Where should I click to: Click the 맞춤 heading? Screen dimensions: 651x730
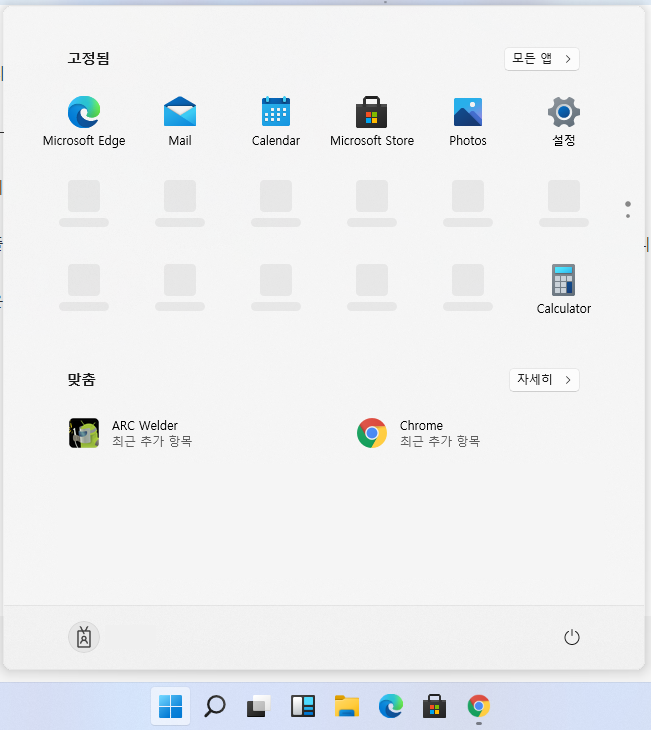(x=81, y=379)
